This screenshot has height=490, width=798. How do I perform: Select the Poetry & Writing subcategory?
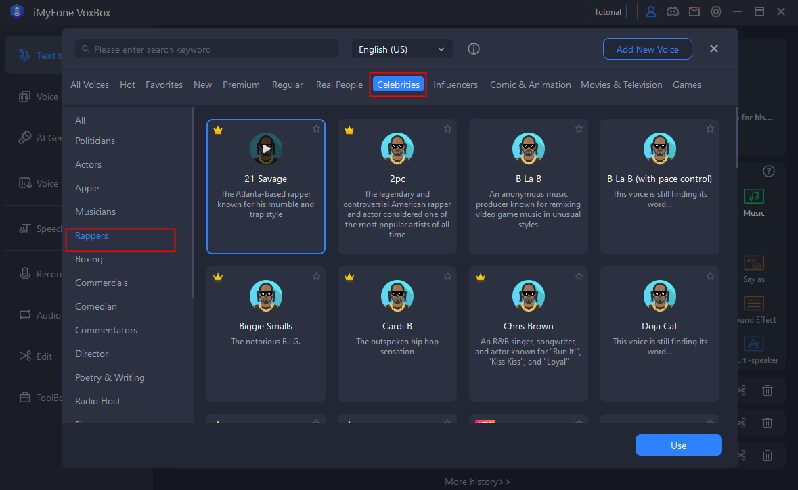click(109, 378)
